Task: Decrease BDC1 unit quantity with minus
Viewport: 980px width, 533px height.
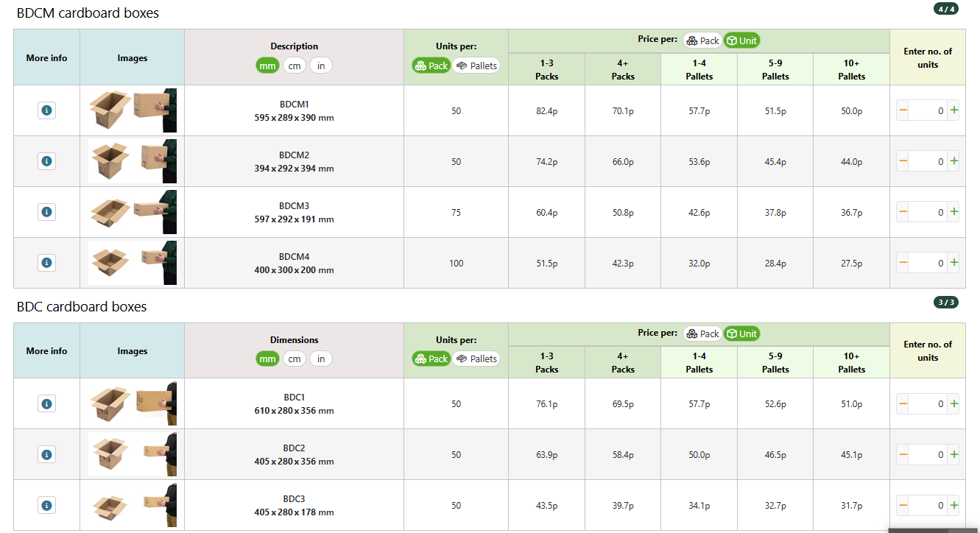Action: [903, 403]
